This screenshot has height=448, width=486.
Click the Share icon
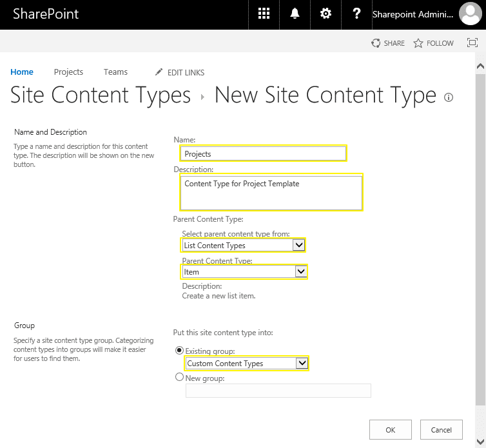point(376,43)
